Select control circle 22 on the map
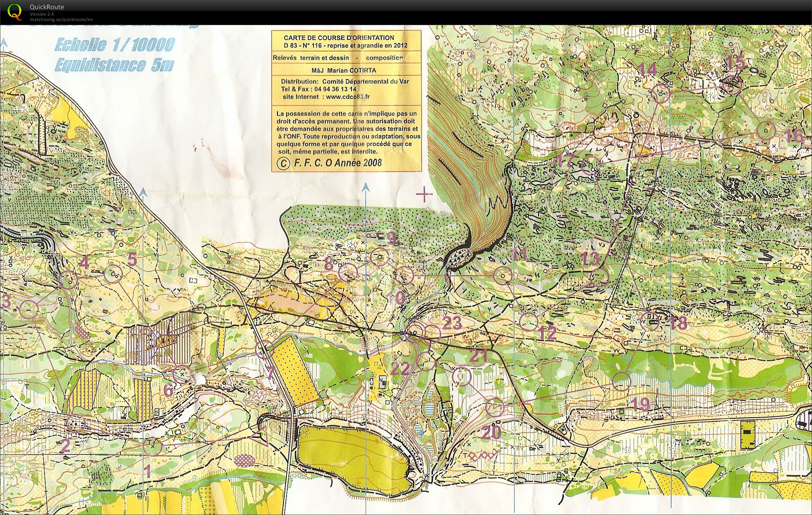Screen dimensions: 812x515 [427, 361]
